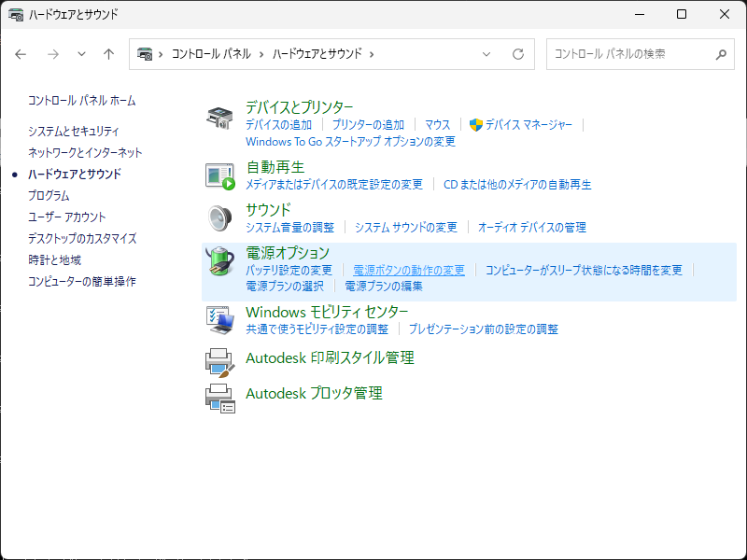Open the サウンド speaker icon

(219, 218)
